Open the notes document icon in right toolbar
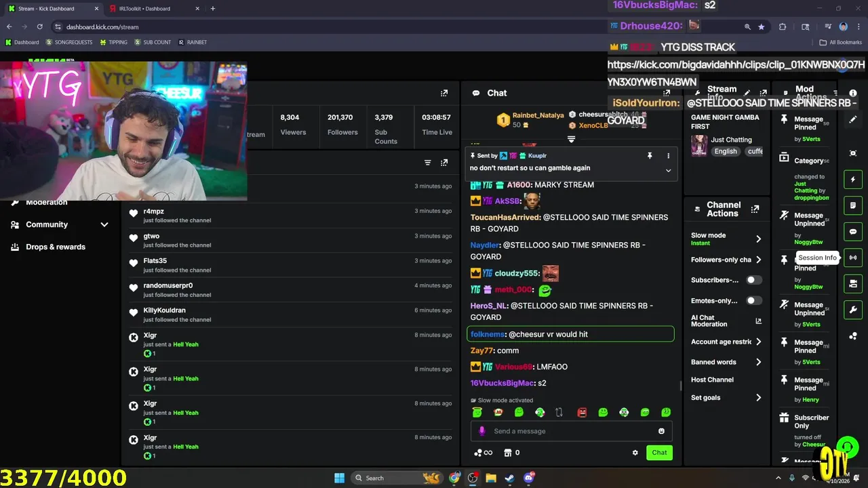Image resolution: width=868 pixels, height=488 pixels. tap(853, 205)
